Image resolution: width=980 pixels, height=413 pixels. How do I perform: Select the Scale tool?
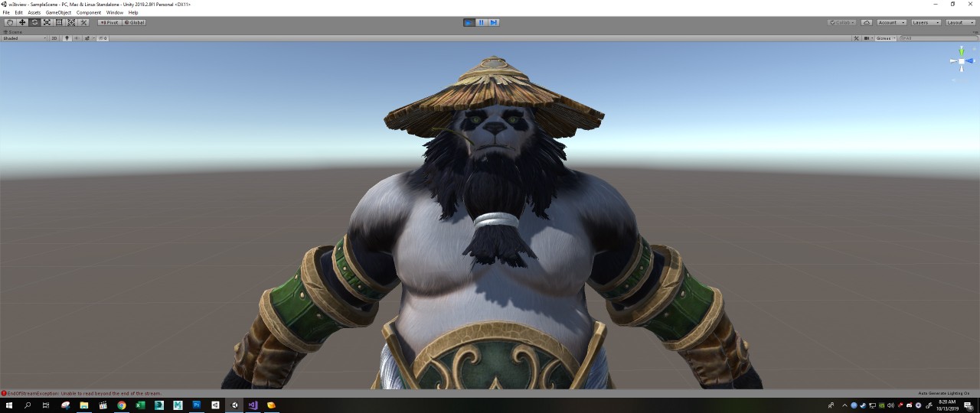47,22
